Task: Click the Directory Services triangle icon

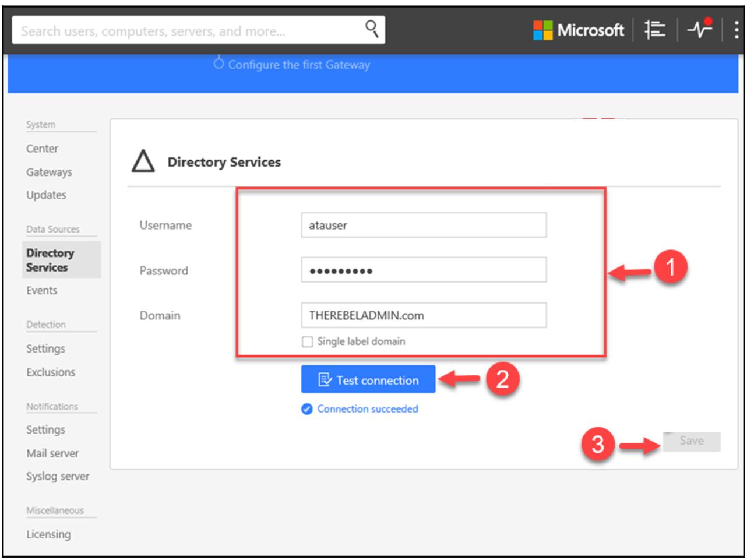Action: tap(143, 163)
